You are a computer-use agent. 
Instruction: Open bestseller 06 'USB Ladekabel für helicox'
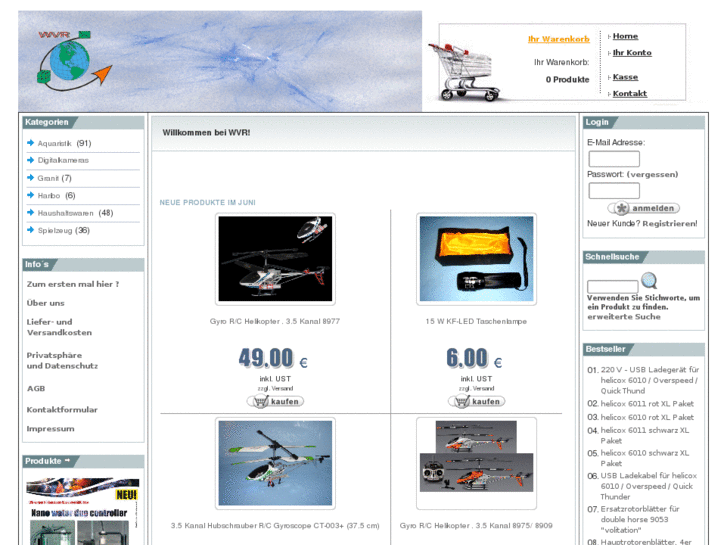click(649, 486)
